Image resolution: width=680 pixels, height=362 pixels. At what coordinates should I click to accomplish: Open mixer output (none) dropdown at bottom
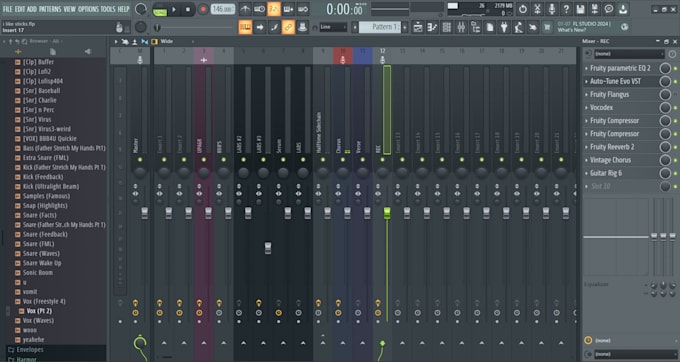point(635,354)
